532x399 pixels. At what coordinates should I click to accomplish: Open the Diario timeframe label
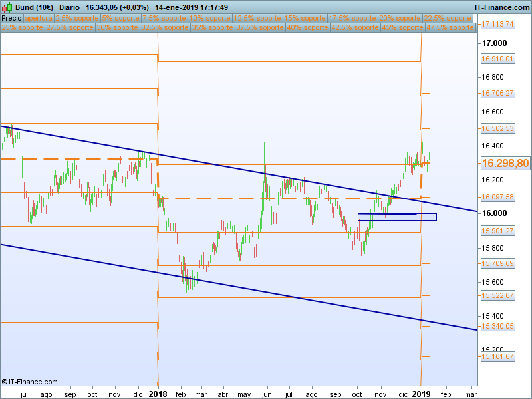pos(70,7)
